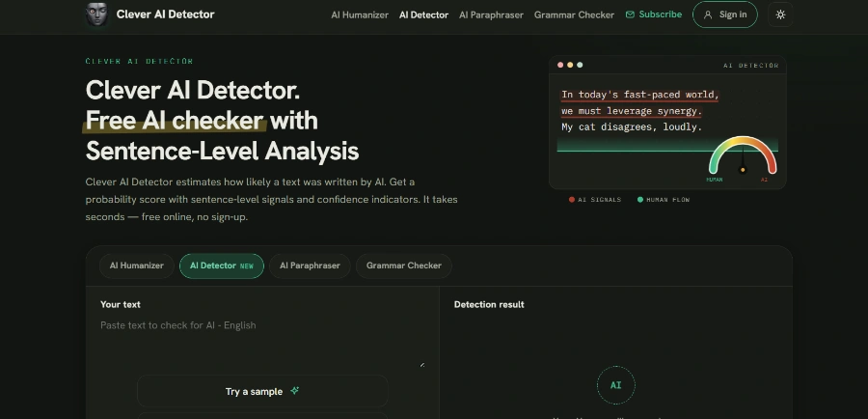Click the 'Paste text to check for AI' text area
Screen dimensions: 868x419
click(262, 343)
